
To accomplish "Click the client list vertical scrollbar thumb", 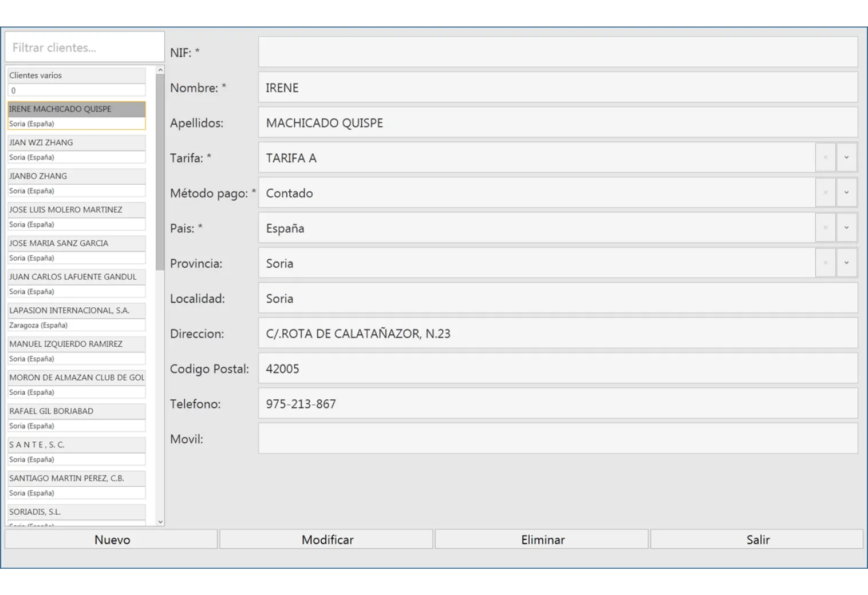I will click(x=160, y=172).
